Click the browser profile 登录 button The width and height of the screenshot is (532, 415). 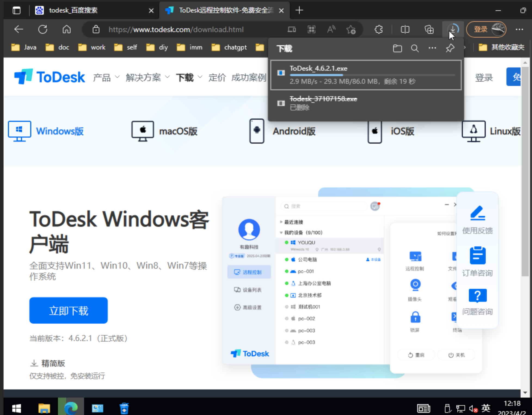pos(486,29)
